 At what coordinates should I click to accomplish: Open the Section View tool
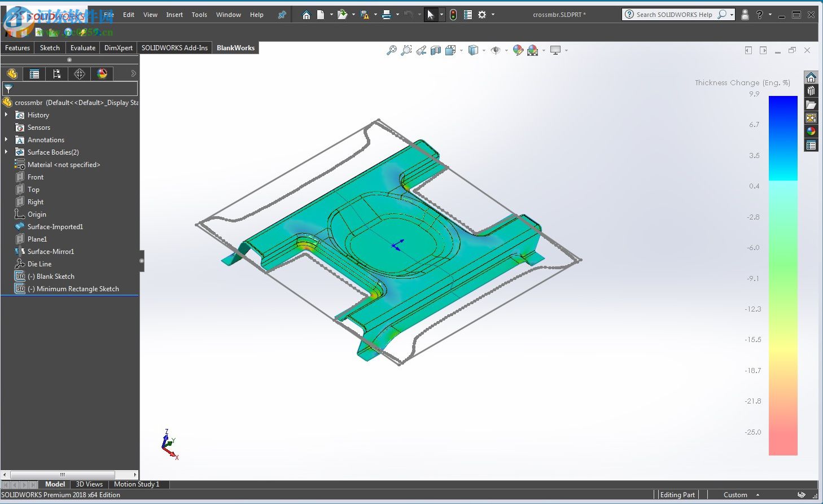click(435, 50)
